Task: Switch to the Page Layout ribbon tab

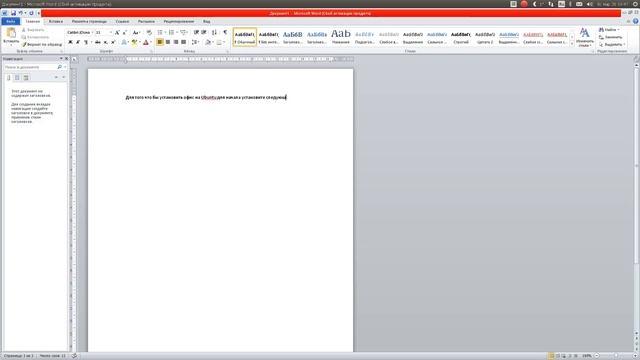Action: coord(89,21)
